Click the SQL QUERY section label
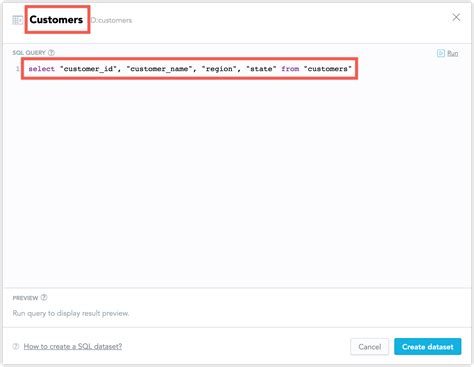This screenshot has height=367, width=474. [x=29, y=53]
